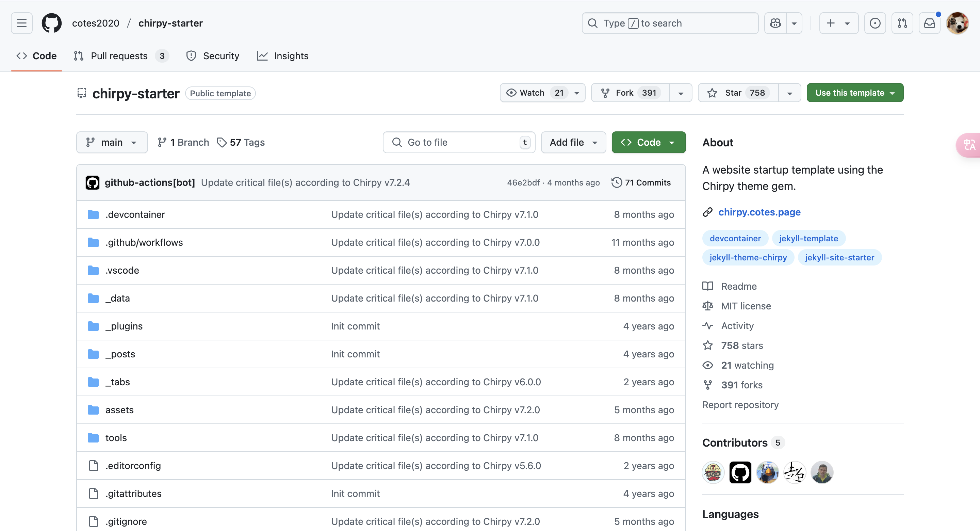
Task: Open the main branch selector
Action: pyautogui.click(x=112, y=142)
